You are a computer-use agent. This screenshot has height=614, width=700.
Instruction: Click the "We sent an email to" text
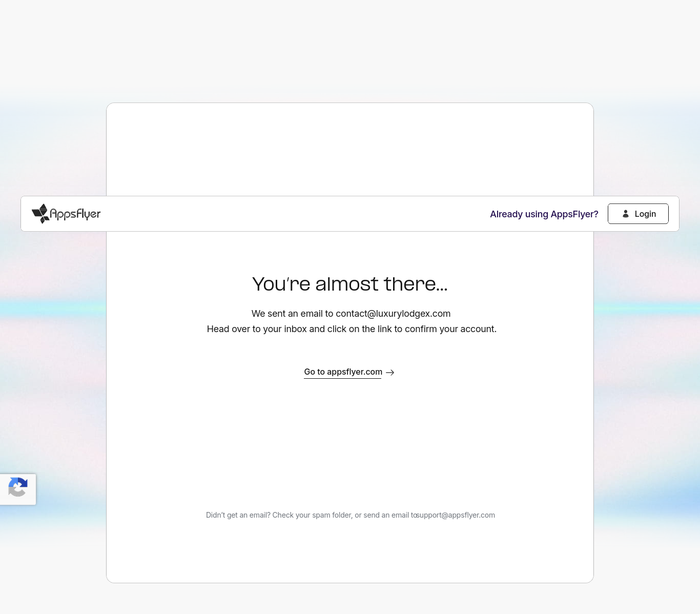[292, 314]
